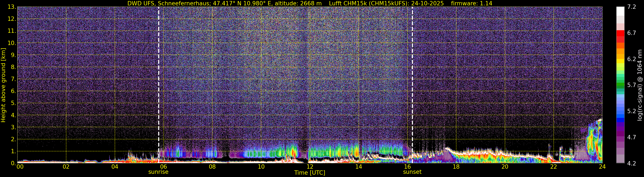Click the 20 time tick label
This screenshot has height=177, width=644.
coord(505,167)
